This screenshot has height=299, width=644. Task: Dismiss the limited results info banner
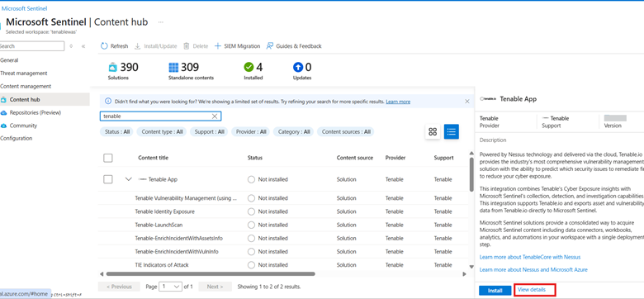pos(467,101)
